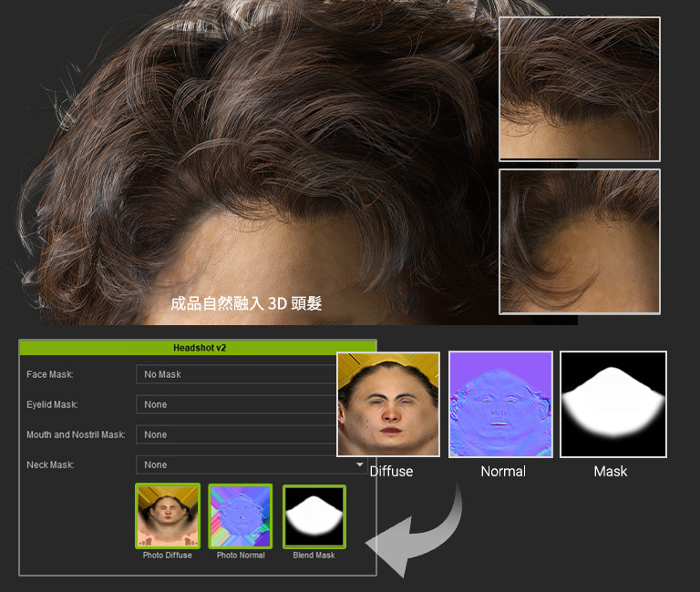Click the Face Mask field label
The height and width of the screenshot is (592, 700).
(50, 374)
